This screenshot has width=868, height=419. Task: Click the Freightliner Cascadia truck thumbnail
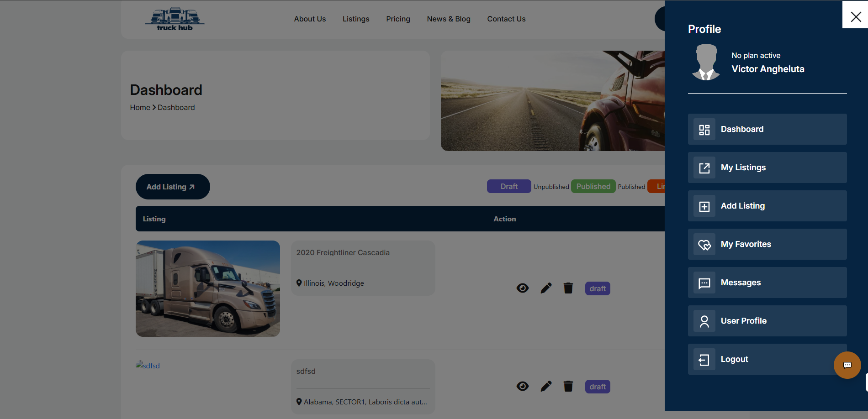208,288
